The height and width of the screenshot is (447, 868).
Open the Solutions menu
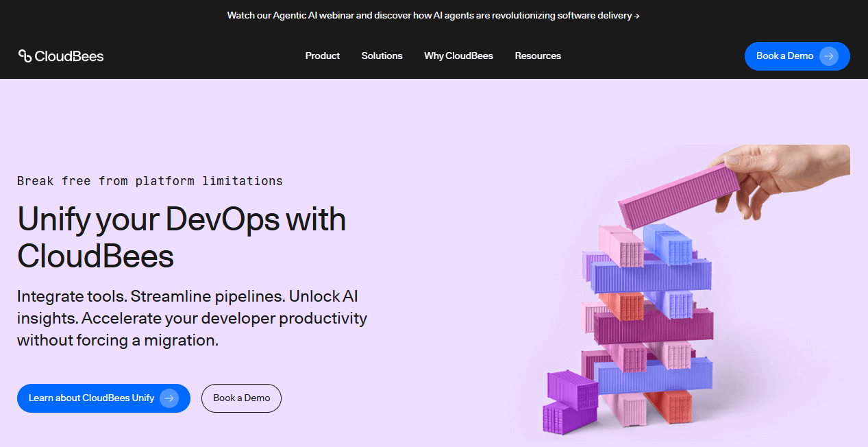(382, 56)
